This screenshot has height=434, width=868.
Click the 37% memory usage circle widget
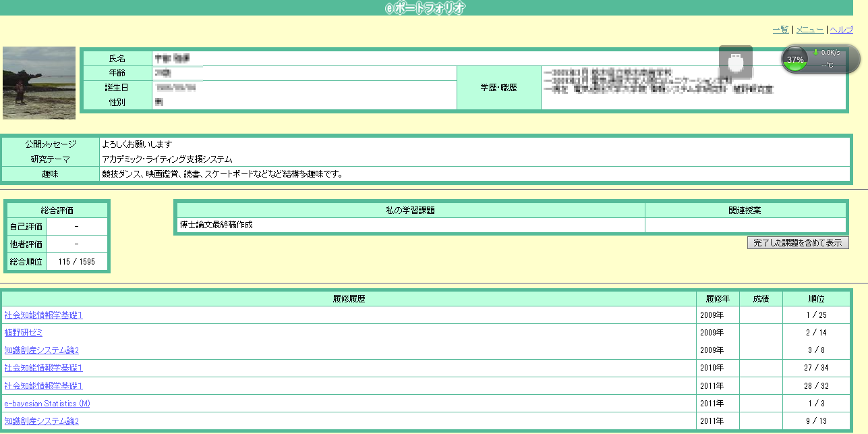click(x=796, y=59)
